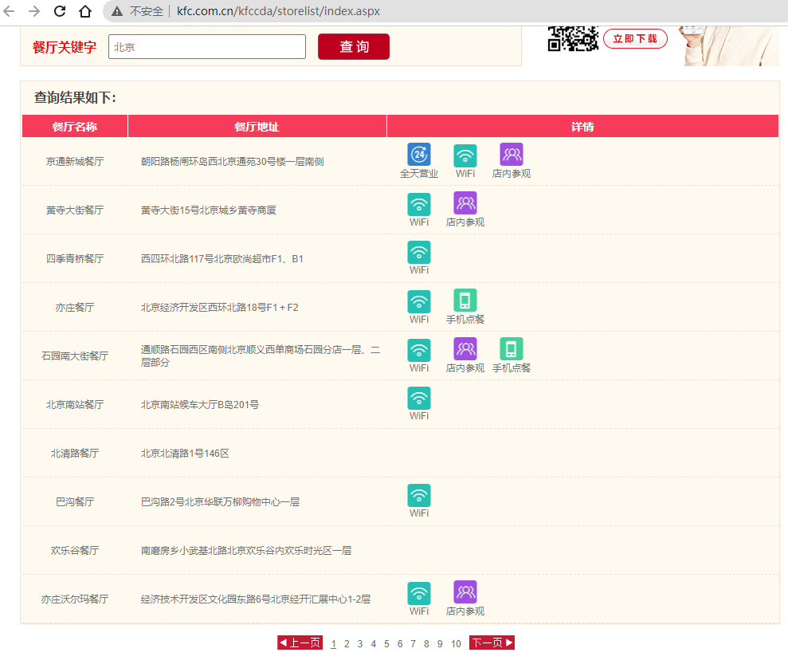The image size is (788, 672).
Task: Open results page 1
Action: [333, 644]
